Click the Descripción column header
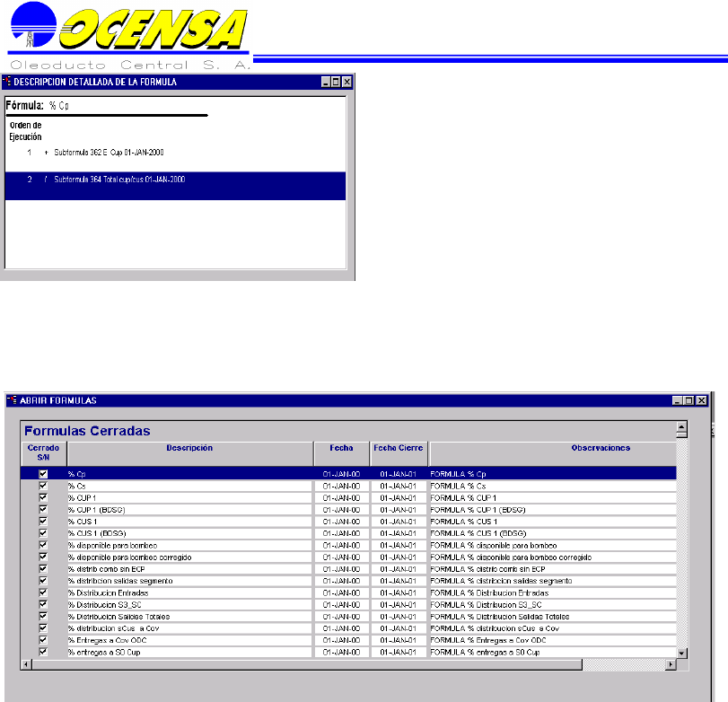Viewport: 728px width, 702px height. pos(190,452)
